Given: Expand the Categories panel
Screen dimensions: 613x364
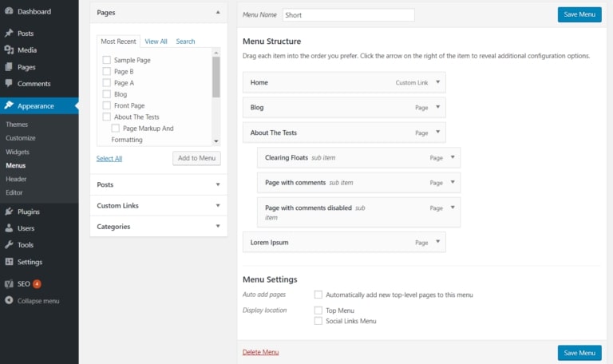Looking at the screenshot, I should [218, 226].
